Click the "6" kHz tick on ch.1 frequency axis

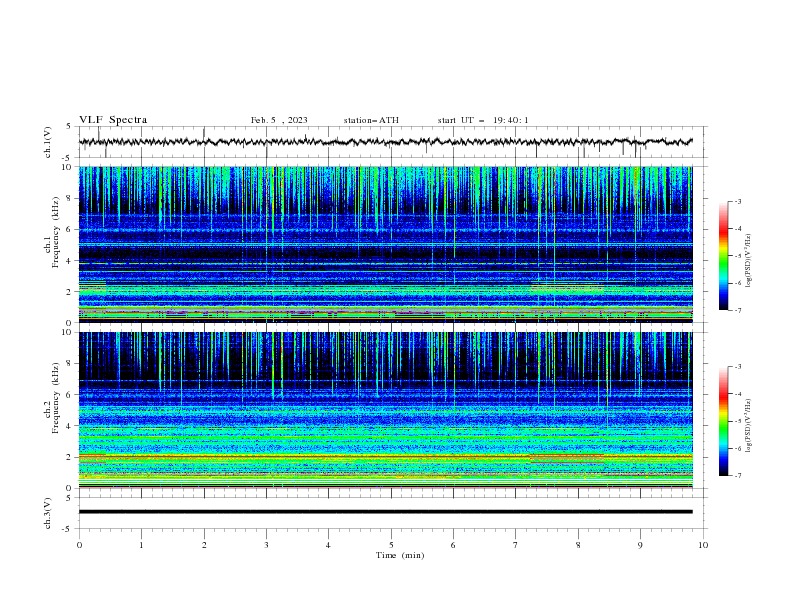click(x=70, y=229)
